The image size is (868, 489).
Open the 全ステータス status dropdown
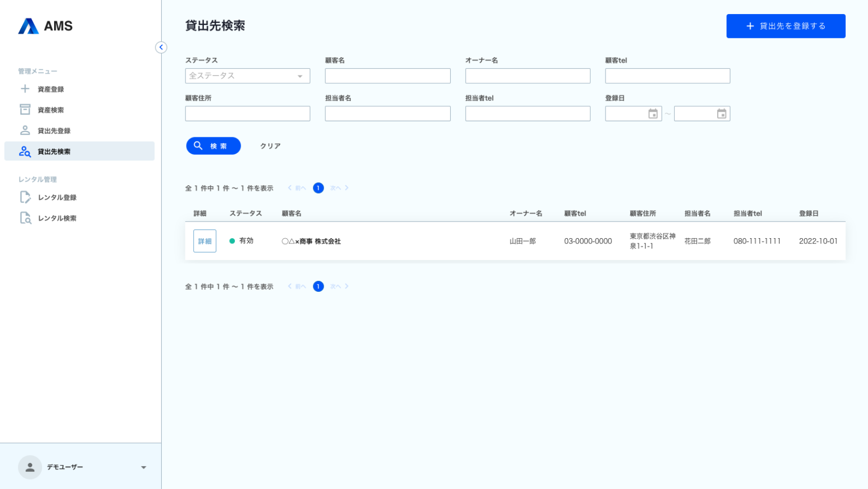247,76
